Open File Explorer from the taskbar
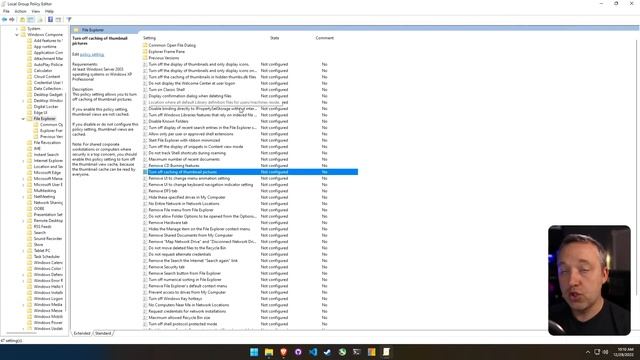640x360 pixels. coord(269,352)
